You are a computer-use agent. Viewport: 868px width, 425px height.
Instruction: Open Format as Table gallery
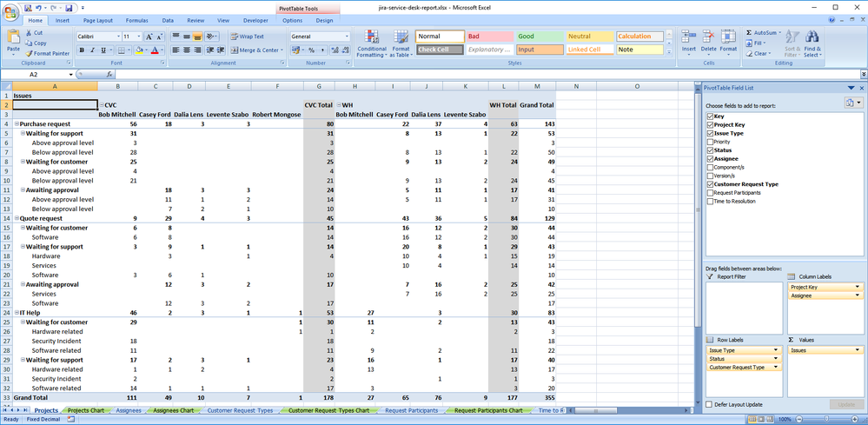[x=401, y=43]
